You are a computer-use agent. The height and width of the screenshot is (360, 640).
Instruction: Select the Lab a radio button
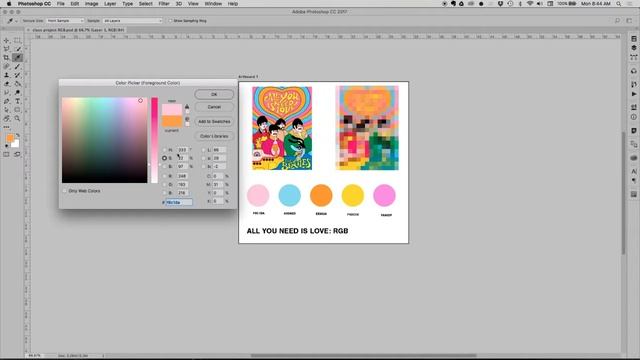pyautogui.click(x=203, y=158)
